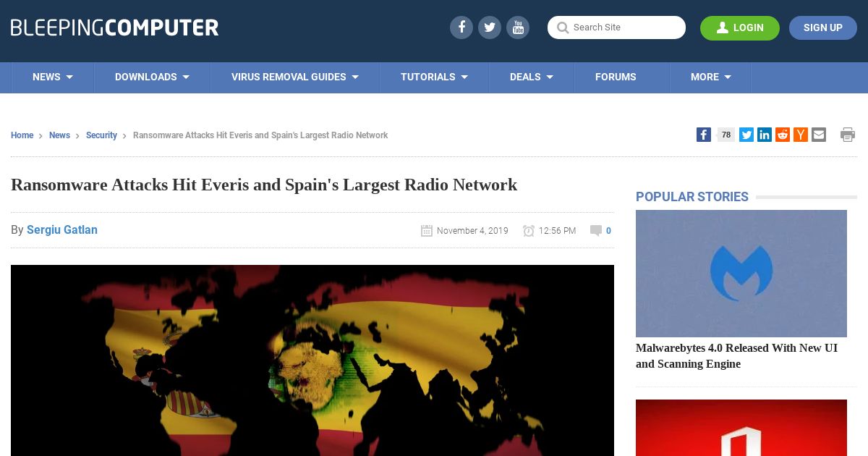Share article on LinkedIn
Image resolution: width=868 pixels, height=456 pixels.
[x=765, y=135]
